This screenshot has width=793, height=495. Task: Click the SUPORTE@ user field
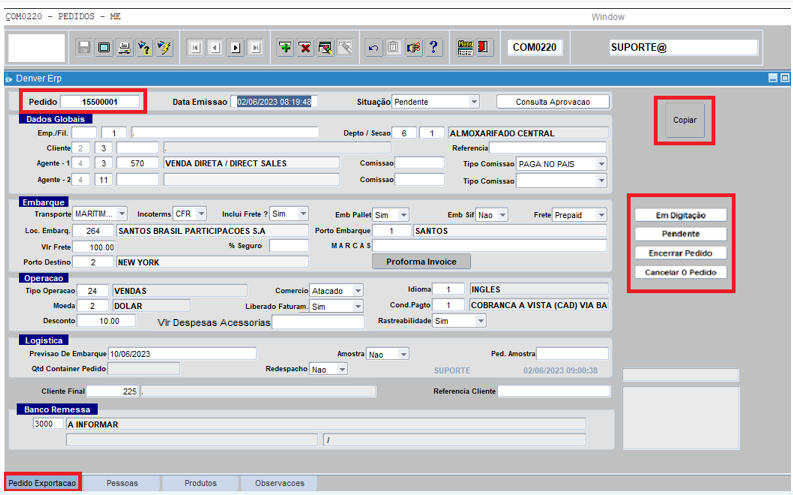click(x=683, y=48)
